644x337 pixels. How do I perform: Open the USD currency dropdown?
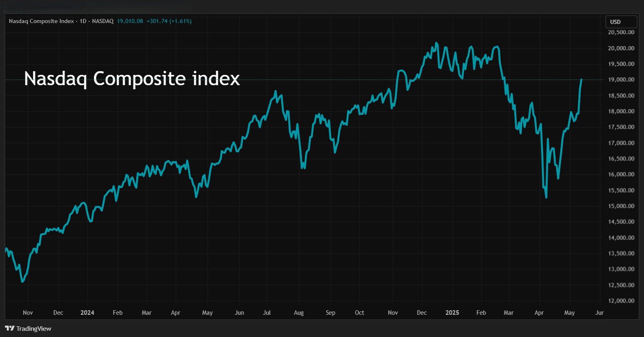(621, 22)
